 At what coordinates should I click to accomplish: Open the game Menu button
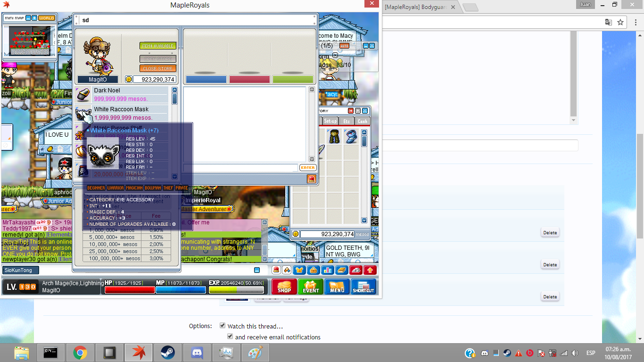pyautogui.click(x=337, y=287)
